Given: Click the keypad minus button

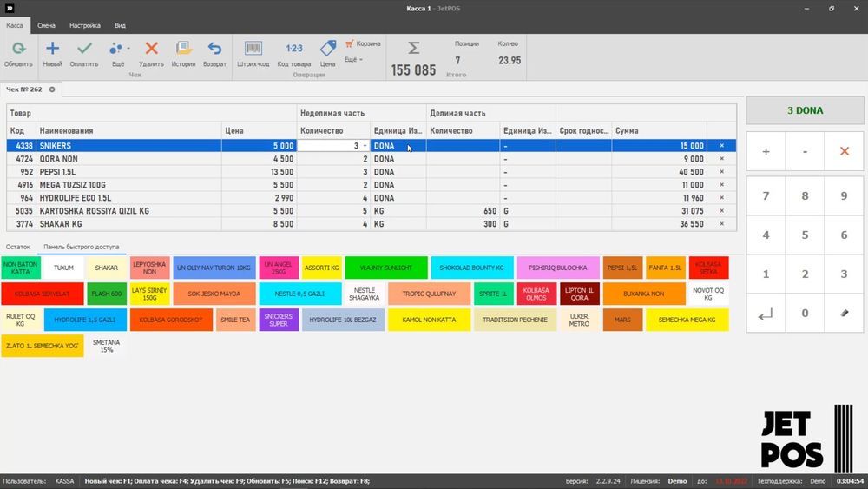Looking at the screenshot, I should point(805,151).
